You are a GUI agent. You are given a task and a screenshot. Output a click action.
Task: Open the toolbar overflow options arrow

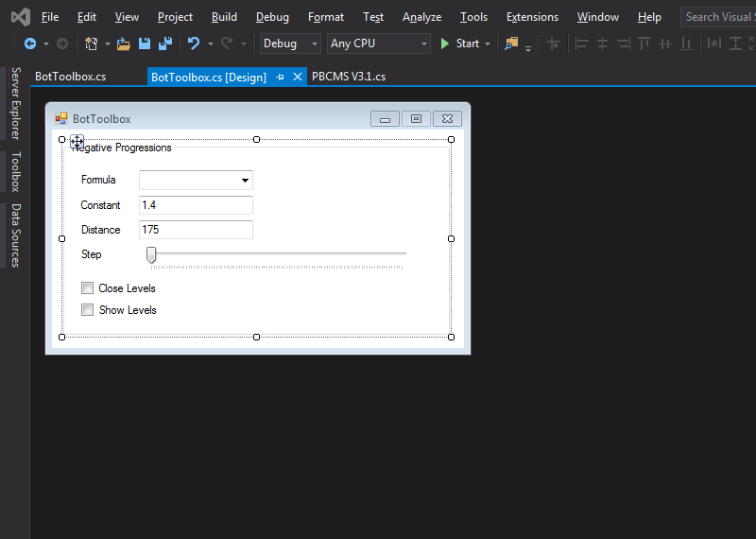pyautogui.click(x=528, y=48)
